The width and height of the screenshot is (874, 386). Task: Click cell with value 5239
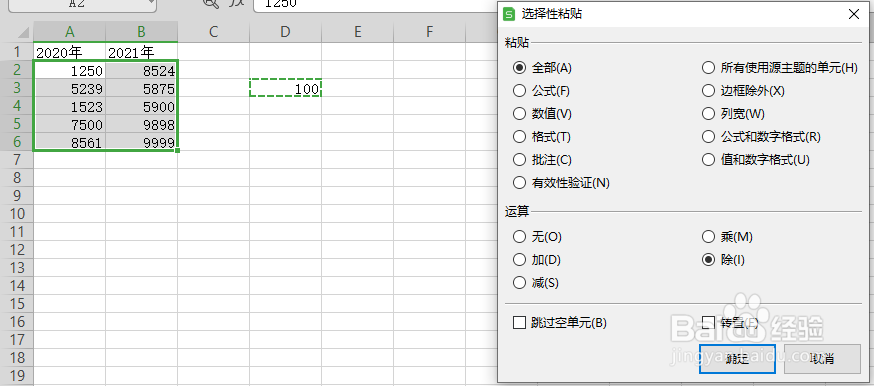click(70, 89)
